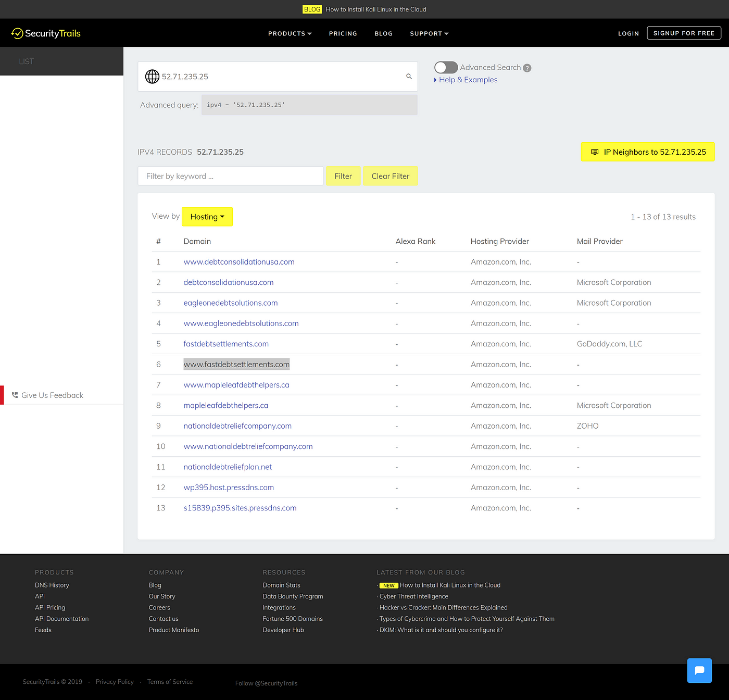Click SIGNUP FOR FREE button
The image size is (729, 700).
(x=684, y=33)
